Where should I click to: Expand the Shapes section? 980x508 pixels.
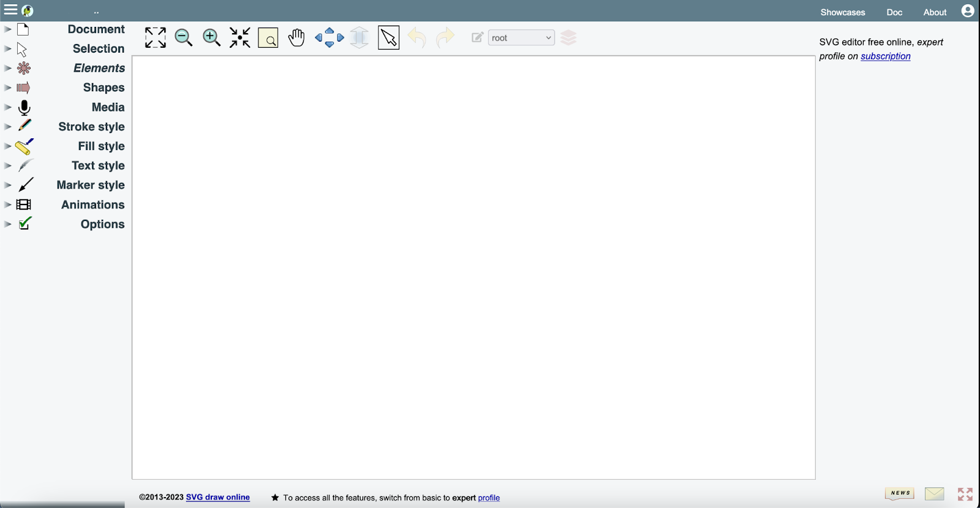[x=104, y=88]
